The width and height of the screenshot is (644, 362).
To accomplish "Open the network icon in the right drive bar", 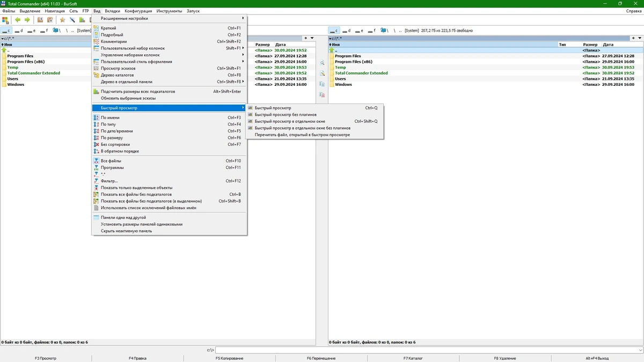I will coord(383,31).
